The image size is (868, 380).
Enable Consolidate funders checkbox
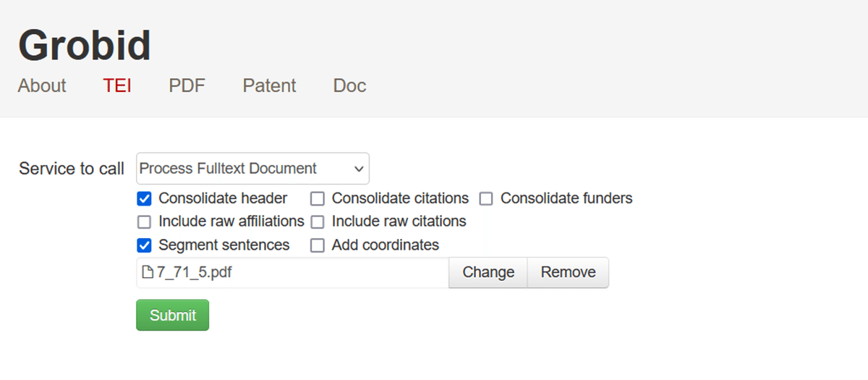pos(486,198)
